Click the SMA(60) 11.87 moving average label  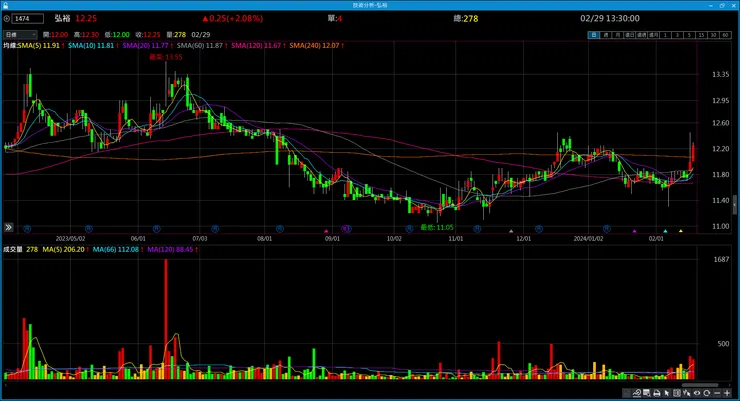tap(202, 46)
